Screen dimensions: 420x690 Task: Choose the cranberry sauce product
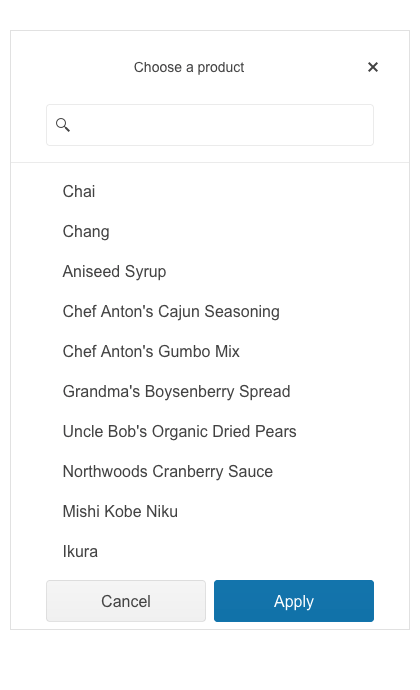pyautogui.click(x=210, y=472)
